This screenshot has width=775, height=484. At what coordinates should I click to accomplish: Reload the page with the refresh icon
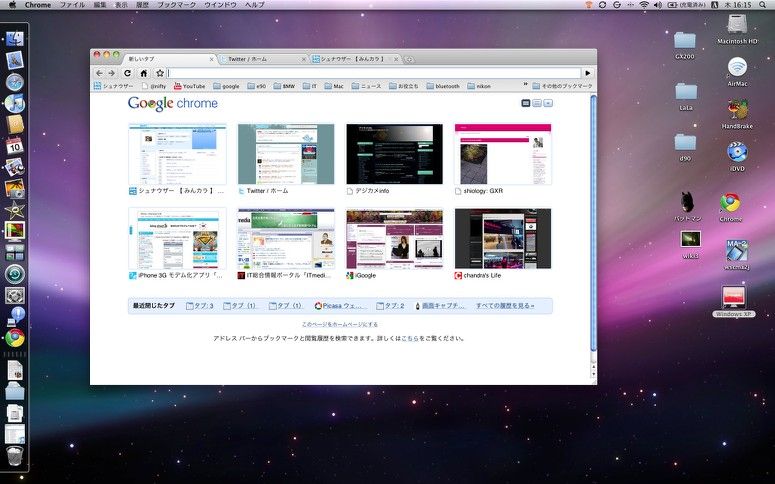[128, 73]
